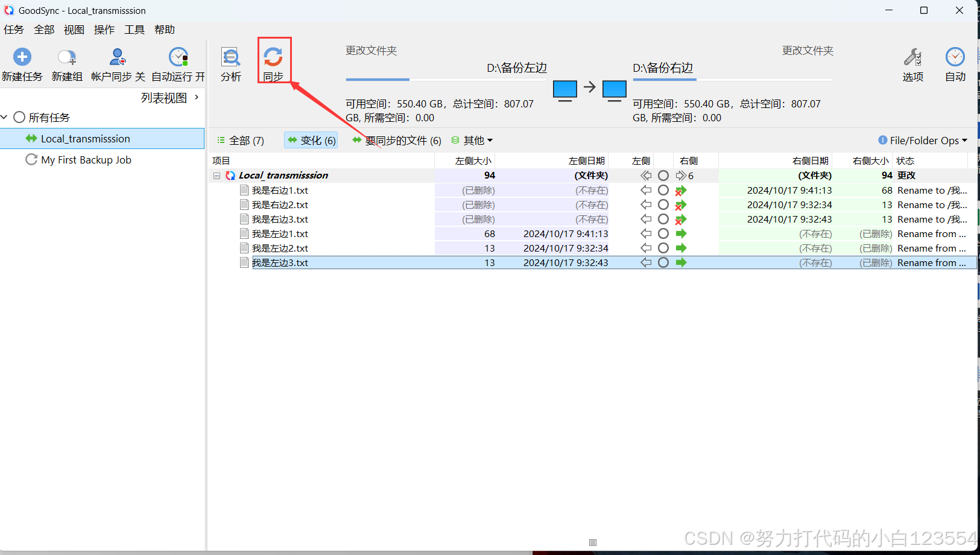Select do-nothing circle for 我是右边1.txt
This screenshot has height=555, width=980.
[663, 190]
